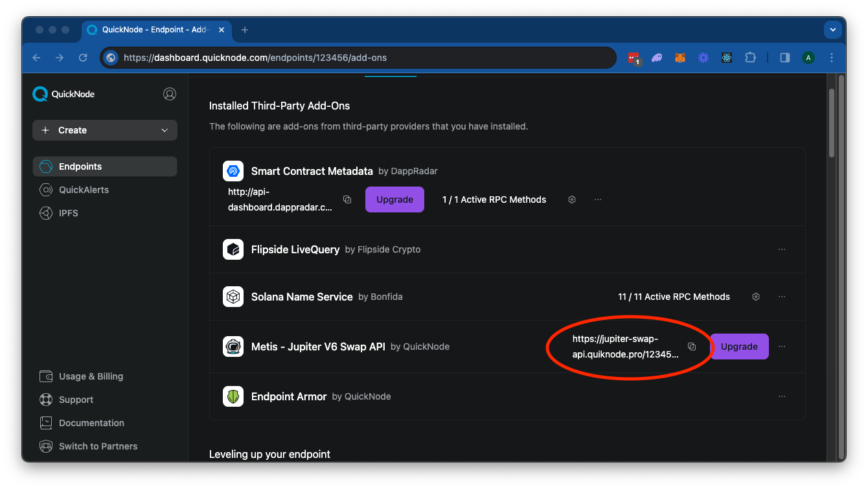Screen dimensions: 868x489
Task: Click the red extension icon with badge
Action: click(634, 58)
